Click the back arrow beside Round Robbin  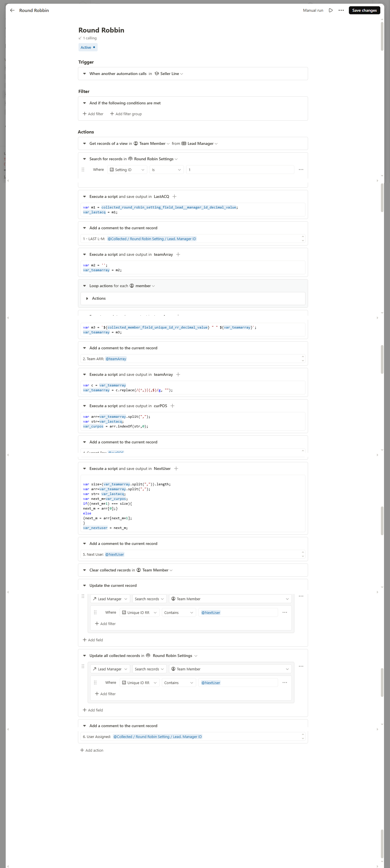(x=13, y=11)
